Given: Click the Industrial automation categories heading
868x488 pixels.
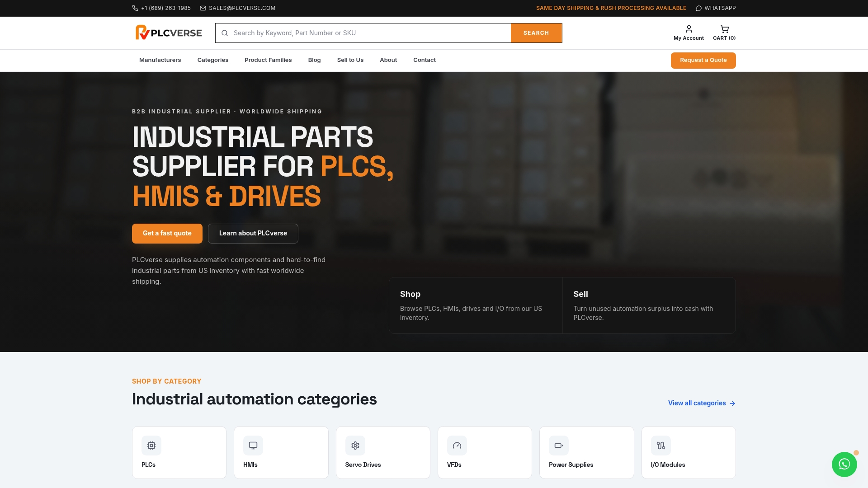Looking at the screenshot, I should pyautogui.click(x=255, y=399).
